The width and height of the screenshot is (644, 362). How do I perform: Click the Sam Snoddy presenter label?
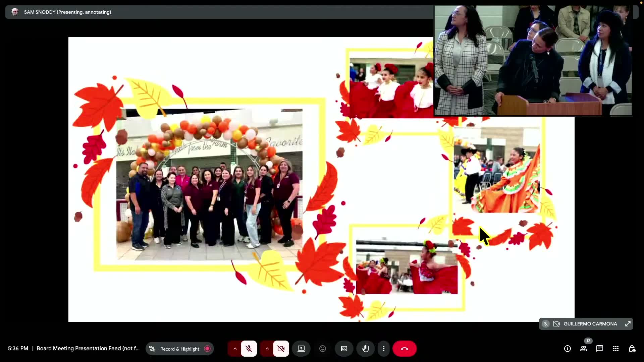(x=67, y=12)
